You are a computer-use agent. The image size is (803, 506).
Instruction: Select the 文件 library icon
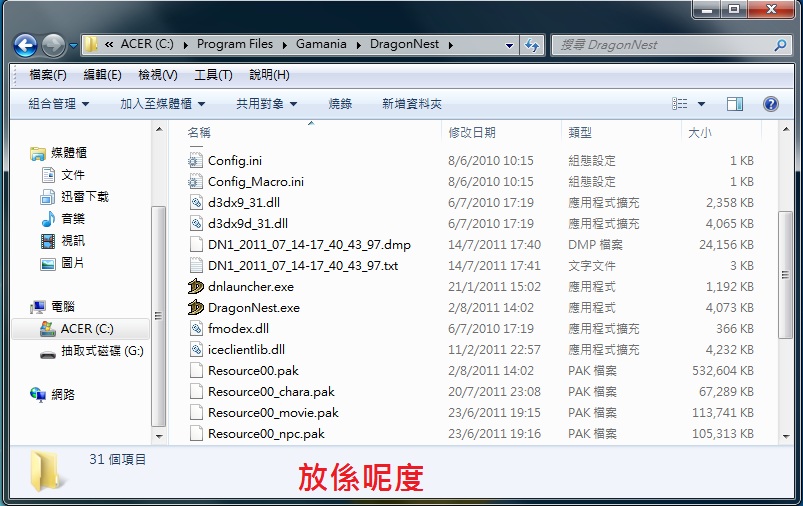(x=48, y=175)
